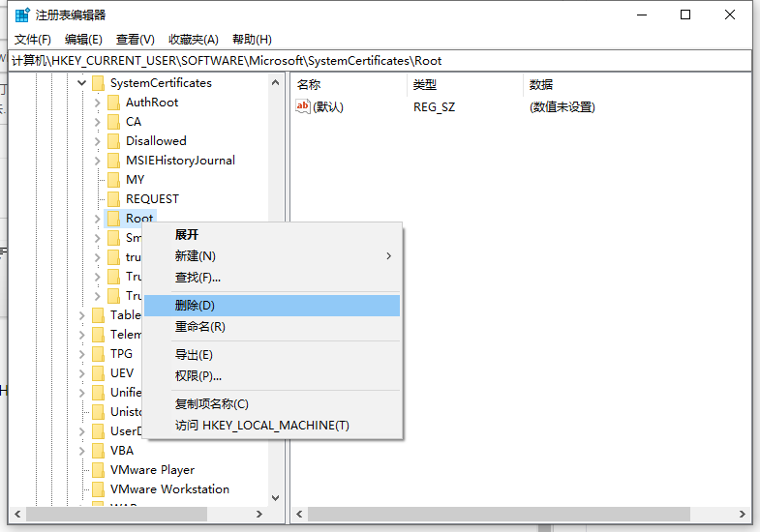The width and height of the screenshot is (760, 532).
Task: Click the tree pane scroll down arrow
Action: point(276,498)
